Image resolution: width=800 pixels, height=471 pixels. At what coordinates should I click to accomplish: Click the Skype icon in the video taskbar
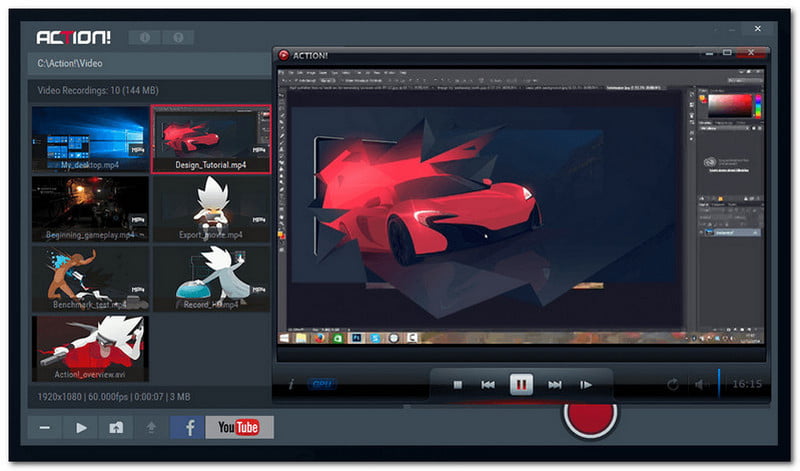pyautogui.click(x=375, y=338)
